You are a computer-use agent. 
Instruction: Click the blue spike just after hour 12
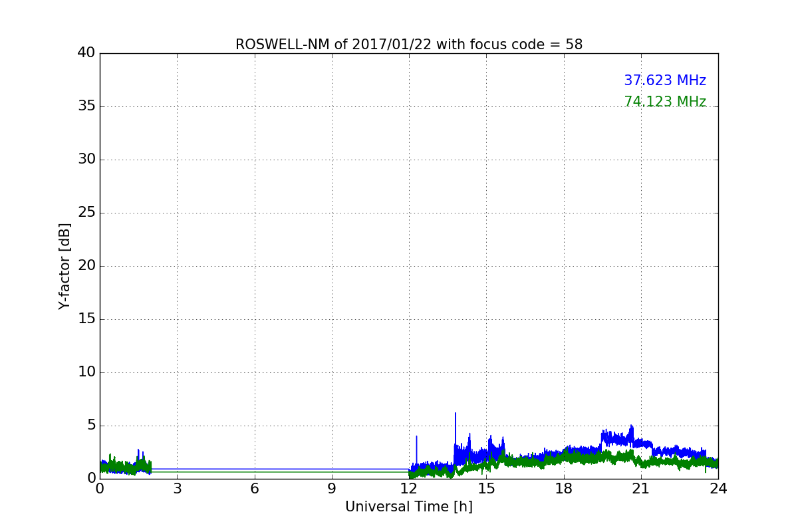point(416,449)
